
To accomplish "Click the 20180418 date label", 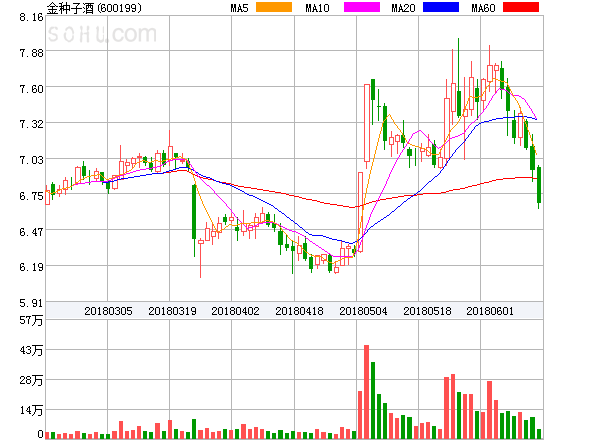I will coord(299,311).
